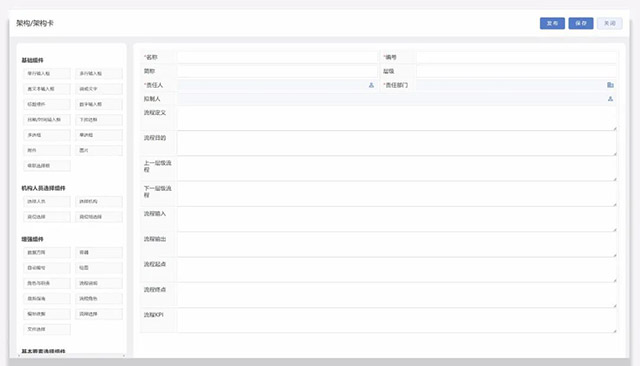The image size is (640, 366).
Task: Click the 发布 button
Action: (x=552, y=23)
